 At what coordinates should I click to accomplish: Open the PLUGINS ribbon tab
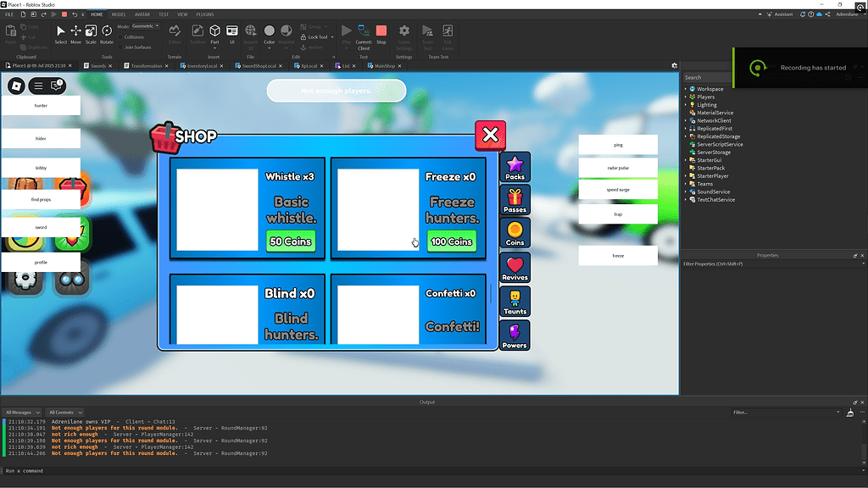(x=205, y=14)
